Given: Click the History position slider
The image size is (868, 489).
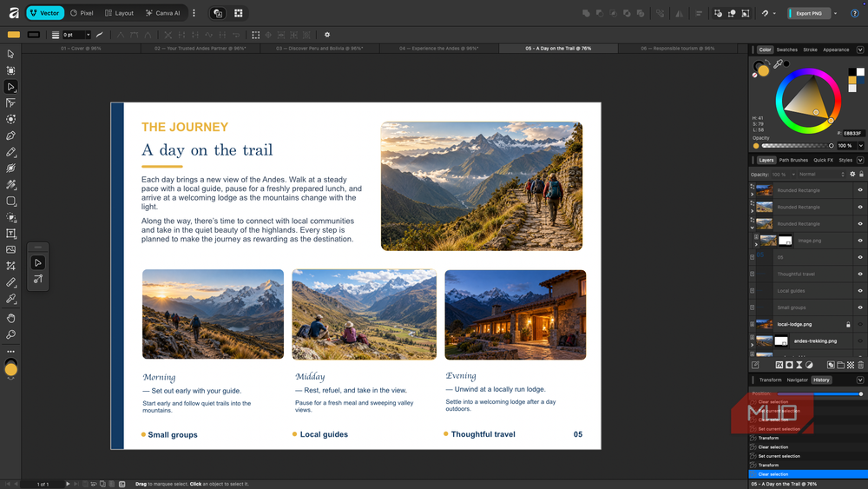Looking at the screenshot, I should (x=819, y=393).
